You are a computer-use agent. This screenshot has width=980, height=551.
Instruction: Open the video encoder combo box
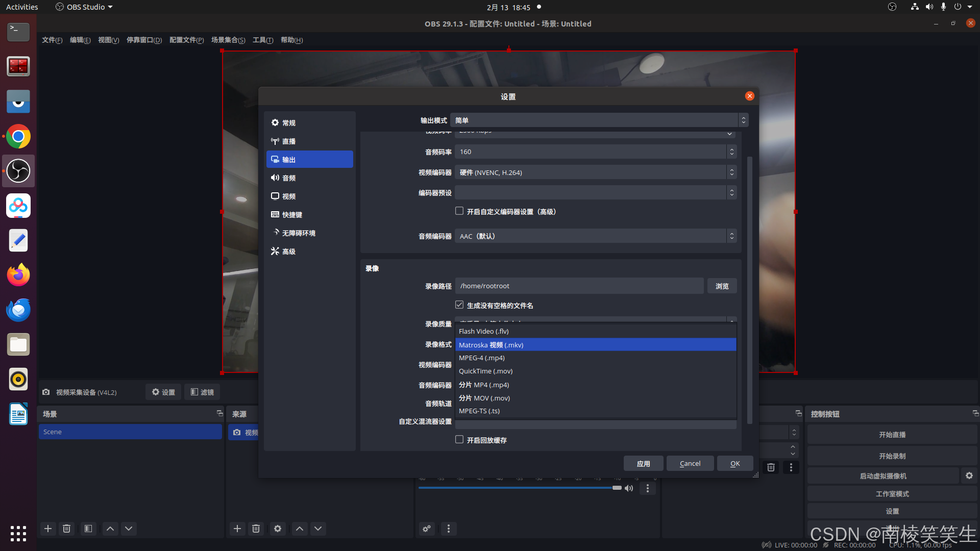(x=595, y=172)
